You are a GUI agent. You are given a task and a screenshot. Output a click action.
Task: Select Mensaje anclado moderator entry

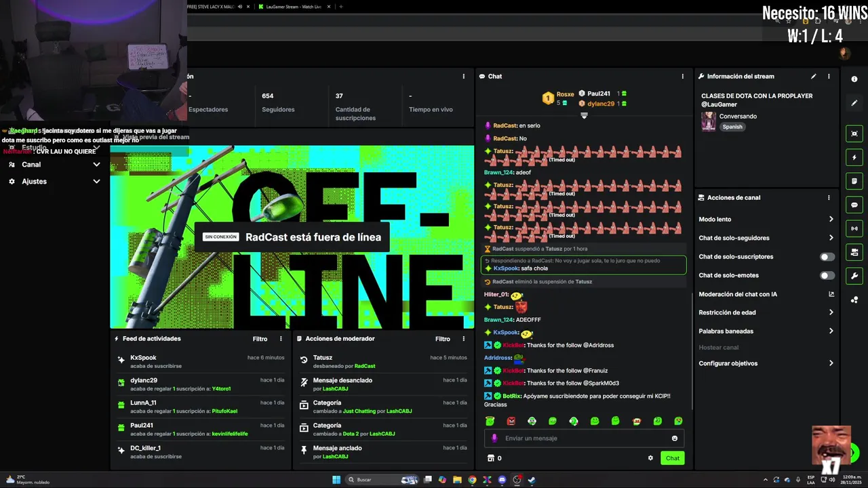point(383,452)
